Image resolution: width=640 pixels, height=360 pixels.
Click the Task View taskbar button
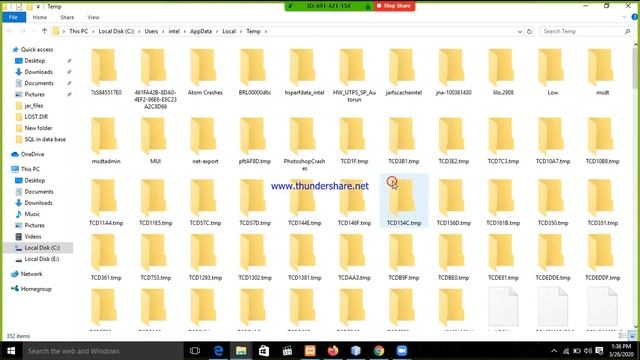point(195,351)
